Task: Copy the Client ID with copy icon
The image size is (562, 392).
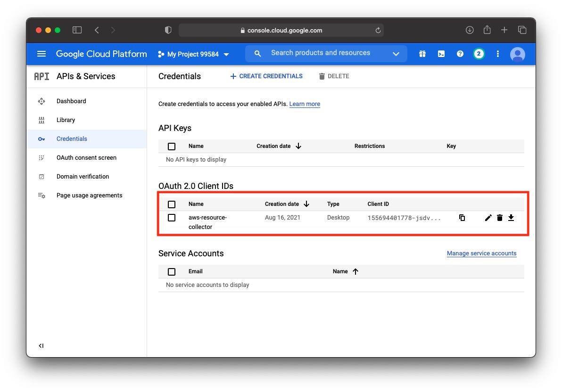Action: coord(462,218)
